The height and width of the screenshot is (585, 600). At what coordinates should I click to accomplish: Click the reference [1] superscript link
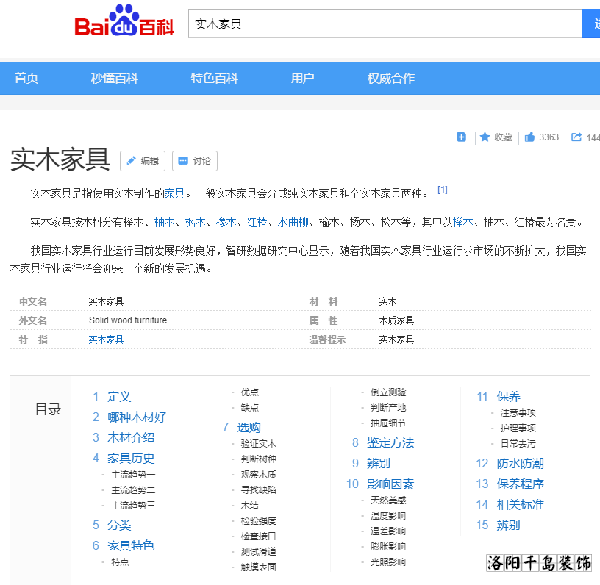coord(442,190)
